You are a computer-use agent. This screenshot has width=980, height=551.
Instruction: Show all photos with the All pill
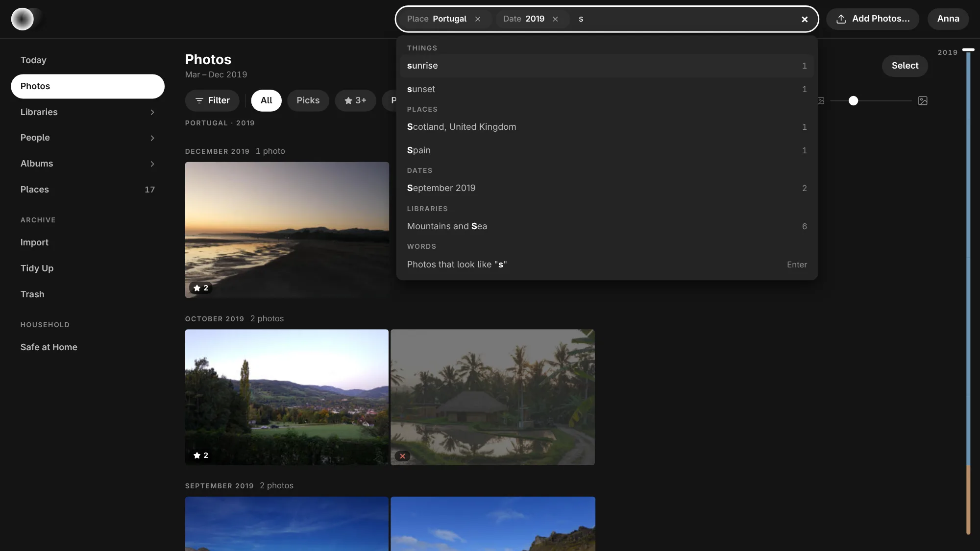pyautogui.click(x=266, y=100)
